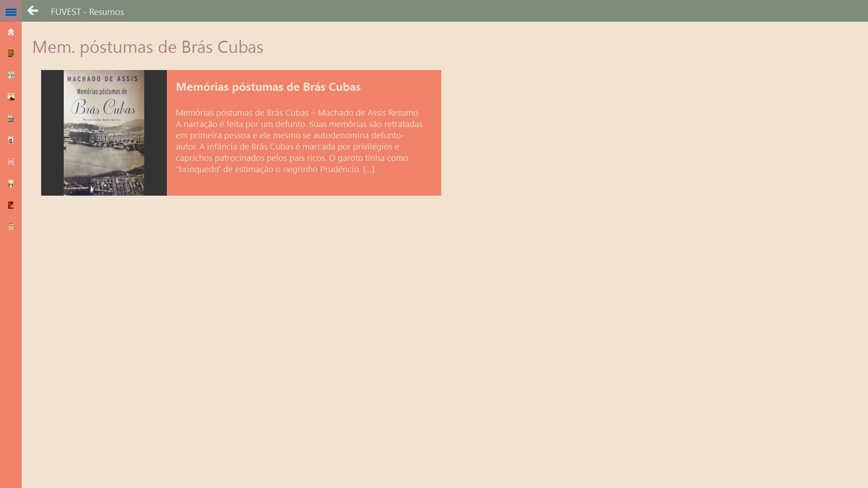
Task: Click the '[...]' read-more ellipsis
Action: (368, 169)
